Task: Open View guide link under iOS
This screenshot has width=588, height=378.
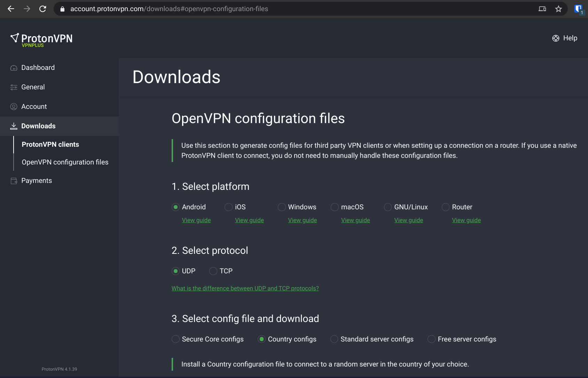Action: 249,220
